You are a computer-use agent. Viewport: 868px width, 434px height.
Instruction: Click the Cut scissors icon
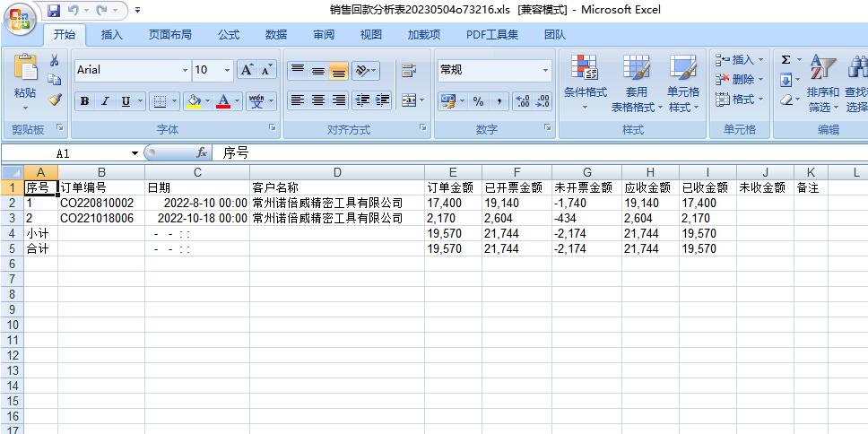pyautogui.click(x=55, y=60)
